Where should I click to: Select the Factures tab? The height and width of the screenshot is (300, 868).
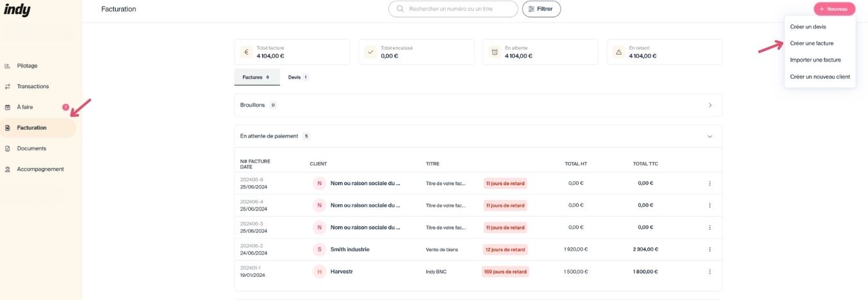click(x=256, y=77)
